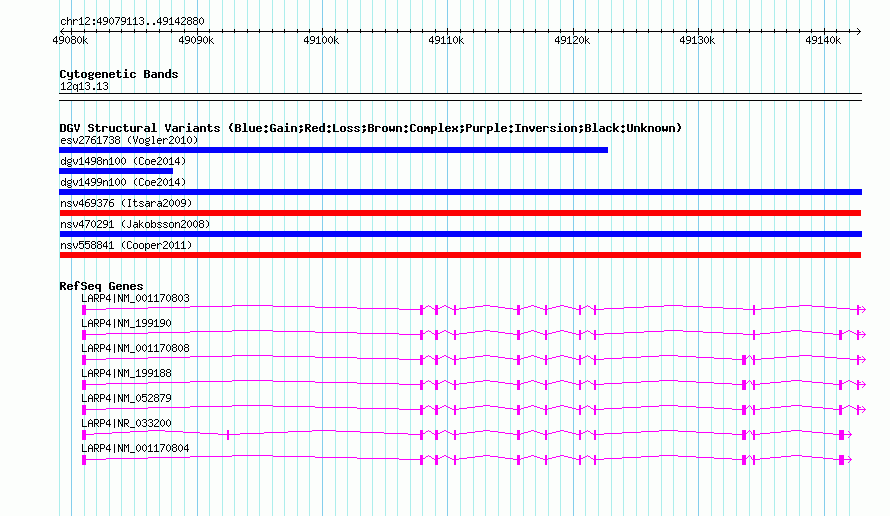
Task: Click the blue gain bar of nsv470291
Action: tap(460, 234)
